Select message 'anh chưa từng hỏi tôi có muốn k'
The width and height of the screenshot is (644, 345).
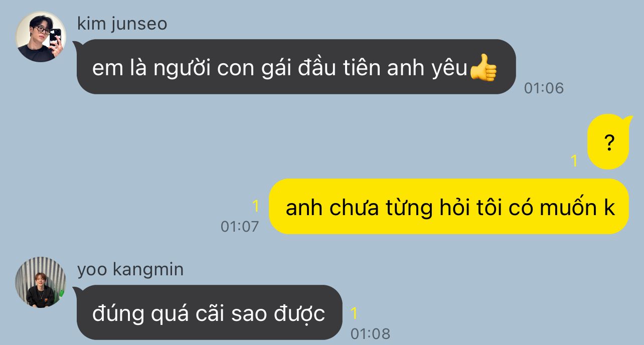[x=449, y=206]
